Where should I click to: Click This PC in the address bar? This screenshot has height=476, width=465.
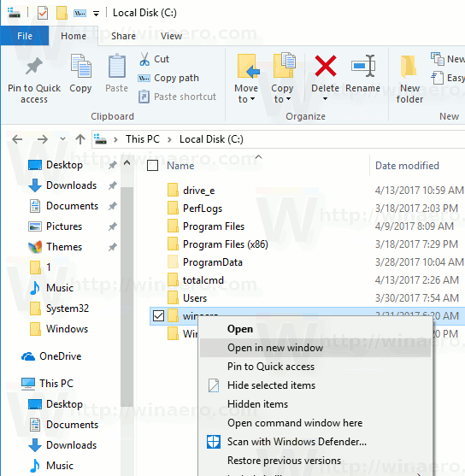coord(143,139)
